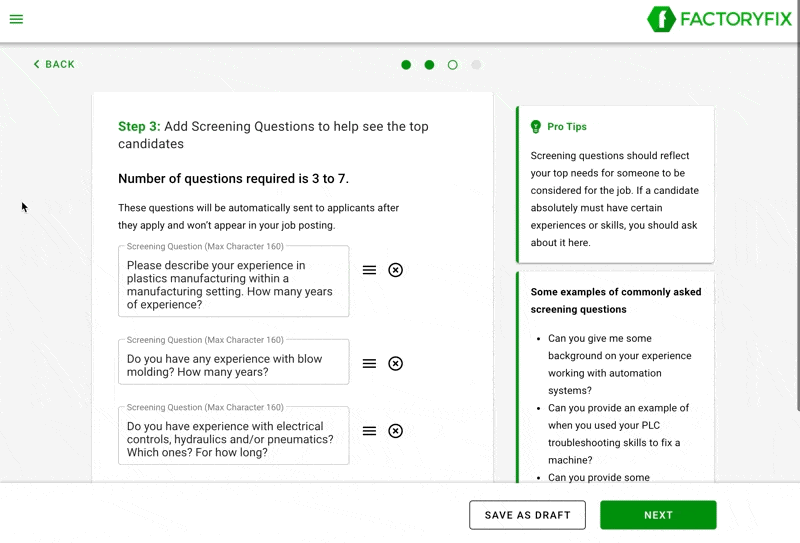This screenshot has width=800, height=543.
Task: Grab reorder handle for plastics manufacturing question
Action: [x=369, y=270]
